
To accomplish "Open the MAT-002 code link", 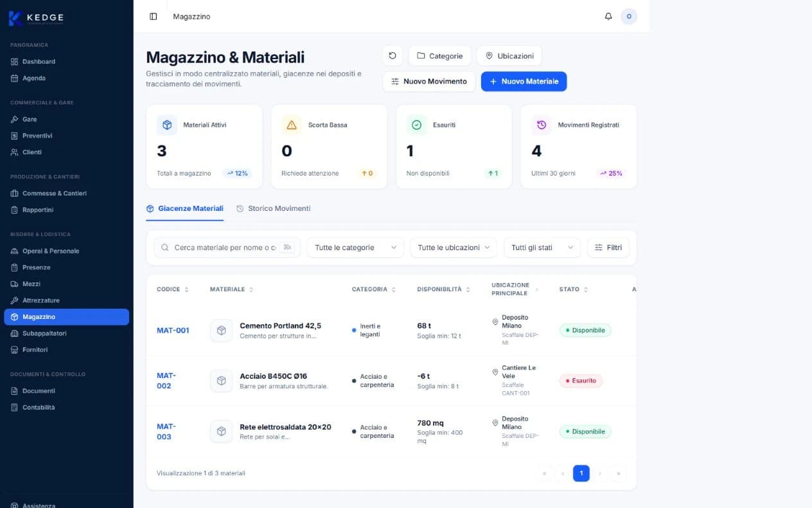I will pyautogui.click(x=166, y=381).
